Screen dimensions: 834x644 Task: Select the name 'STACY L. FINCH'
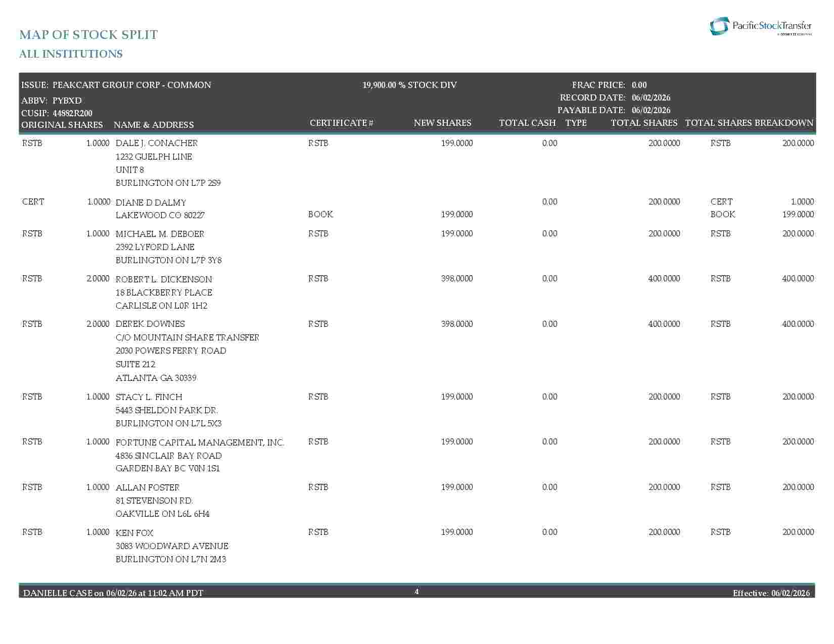point(149,397)
